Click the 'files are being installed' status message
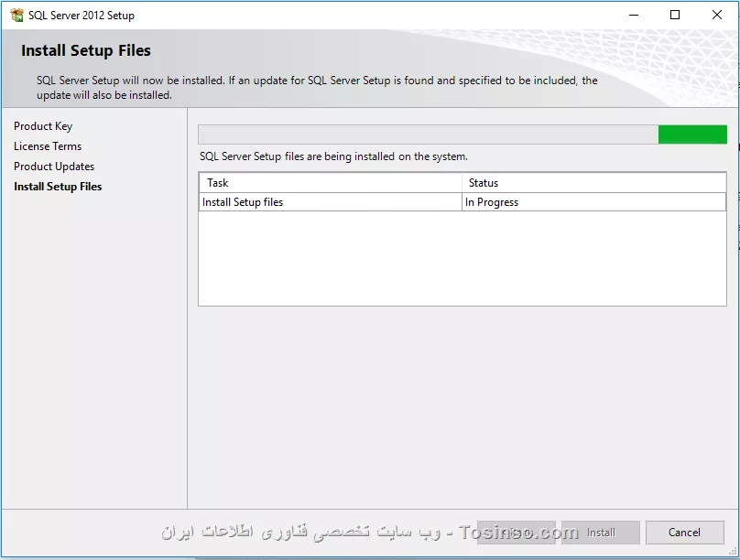This screenshot has width=740, height=560. coord(333,156)
